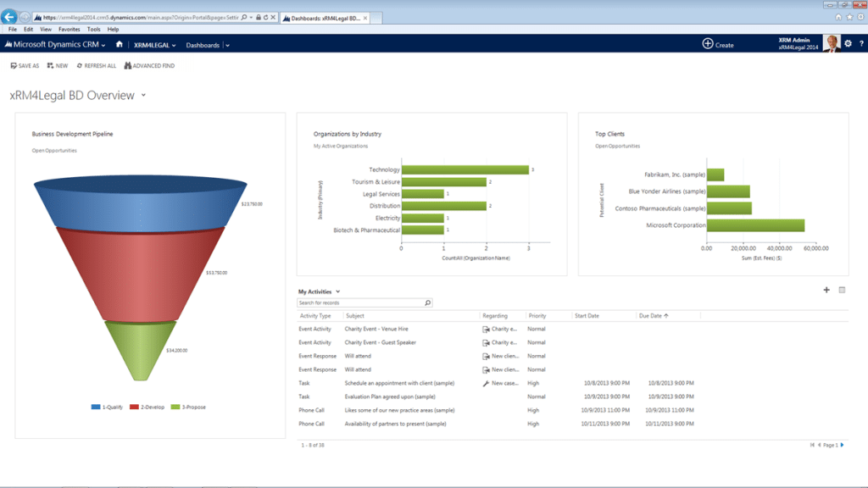Viewport: 868px width, 488px height.
Task: Expand XRM4LEGAL navigation dropdown
Action: [174, 46]
